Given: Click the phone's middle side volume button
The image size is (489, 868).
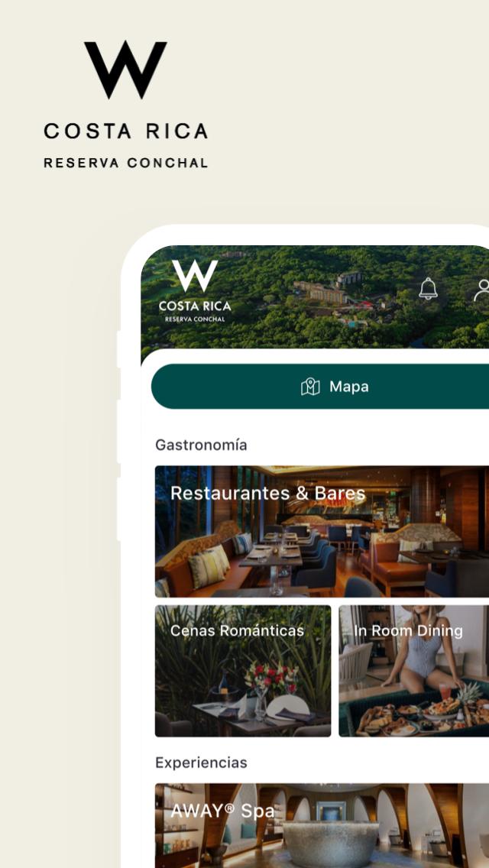Looking at the screenshot, I should tap(118, 432).
